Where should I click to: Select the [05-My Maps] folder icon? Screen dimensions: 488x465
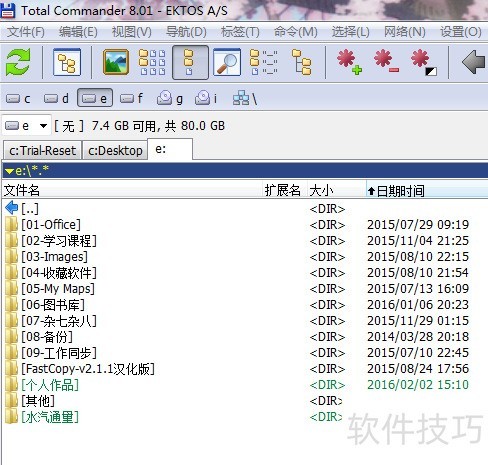click(x=12, y=288)
